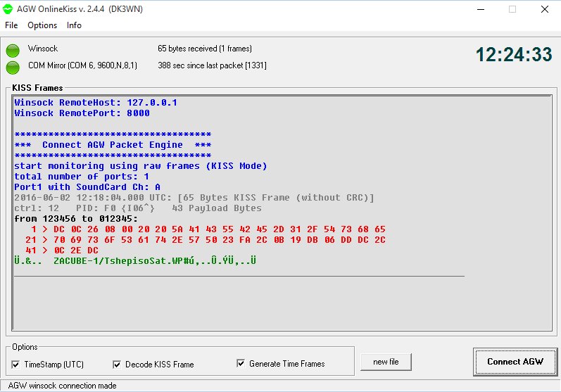
Task: Click 'Winsock RemotePort: 8000' line
Action: click(82, 113)
